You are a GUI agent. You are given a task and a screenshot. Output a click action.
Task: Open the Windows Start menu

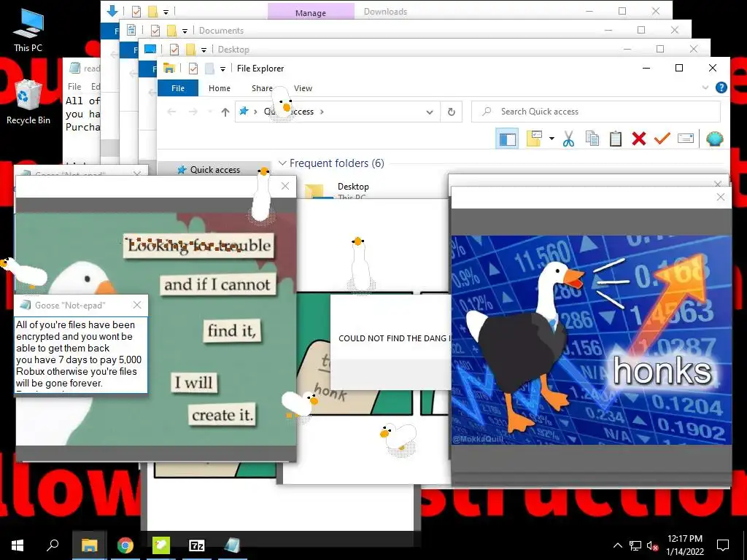coord(18,545)
